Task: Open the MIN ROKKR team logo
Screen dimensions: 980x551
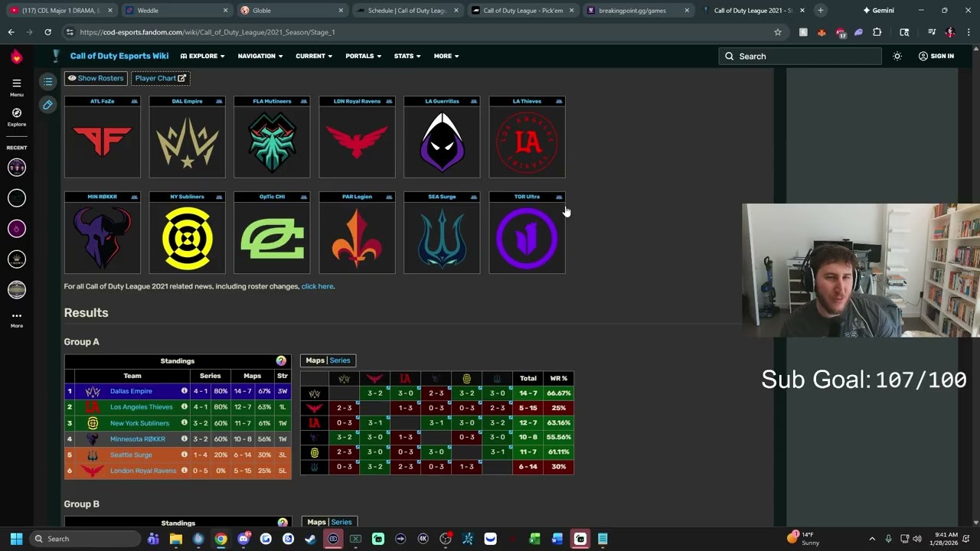Action: pos(103,237)
